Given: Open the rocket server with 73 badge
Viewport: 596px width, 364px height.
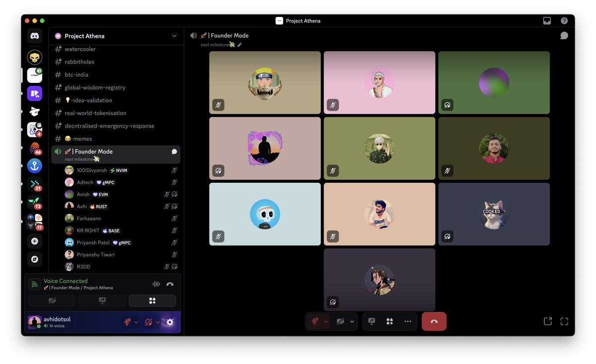Looking at the screenshot, I should click(35, 203).
